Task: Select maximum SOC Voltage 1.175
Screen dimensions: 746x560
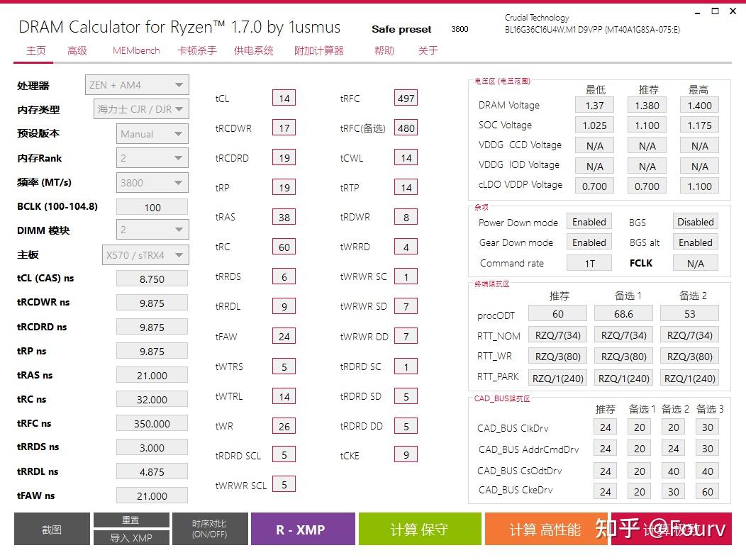Action: tap(699, 125)
